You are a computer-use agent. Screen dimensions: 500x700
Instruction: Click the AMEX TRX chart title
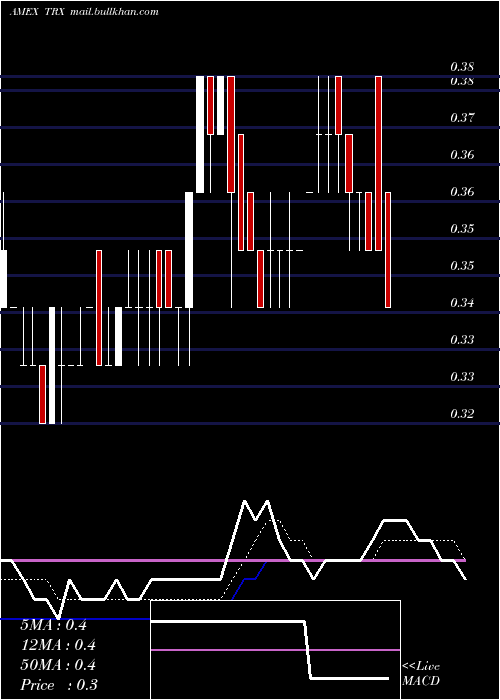click(x=38, y=12)
